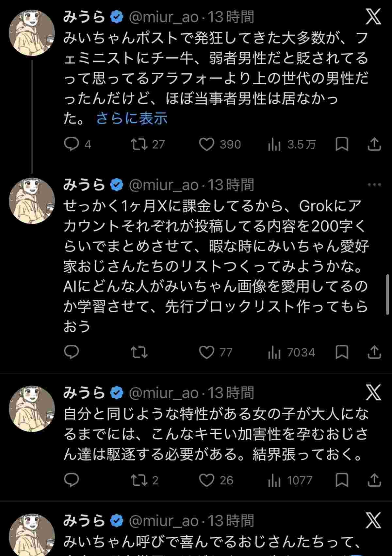Open Grok icon on the first post

pyautogui.click(x=373, y=16)
